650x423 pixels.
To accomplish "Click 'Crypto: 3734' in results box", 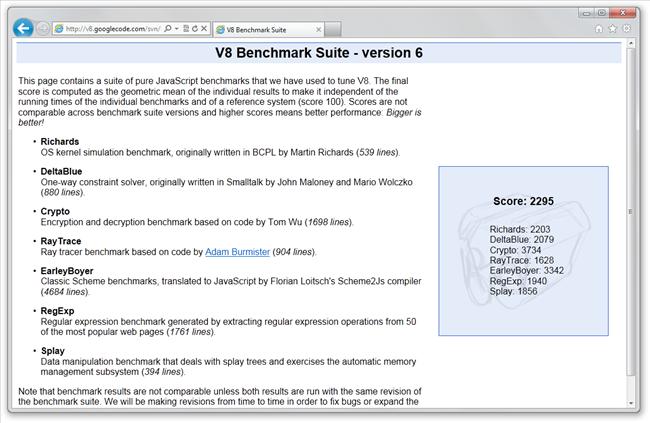I will [x=515, y=250].
